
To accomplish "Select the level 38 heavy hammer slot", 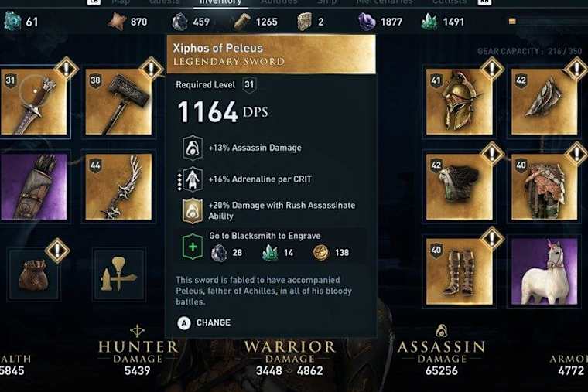I will click(x=118, y=101).
